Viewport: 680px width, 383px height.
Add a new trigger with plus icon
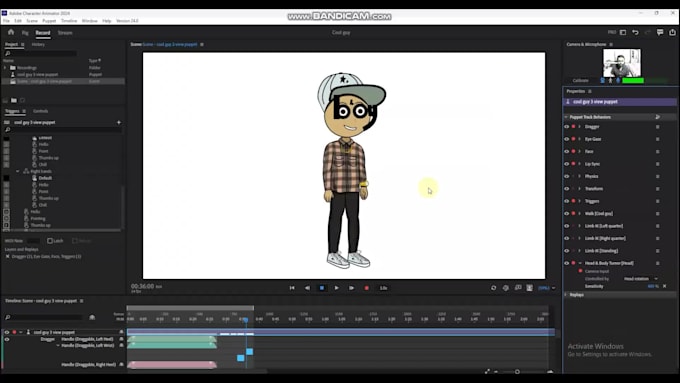(118, 122)
